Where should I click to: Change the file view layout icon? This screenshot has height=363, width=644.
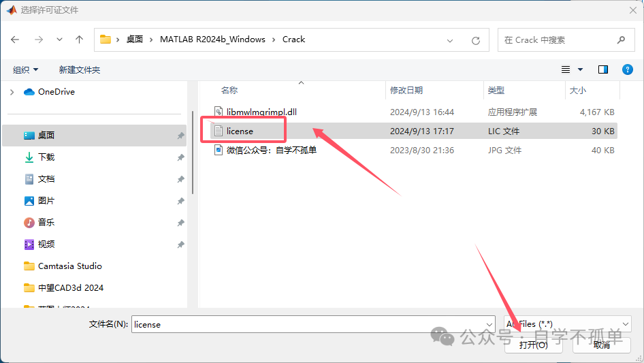[x=566, y=69]
